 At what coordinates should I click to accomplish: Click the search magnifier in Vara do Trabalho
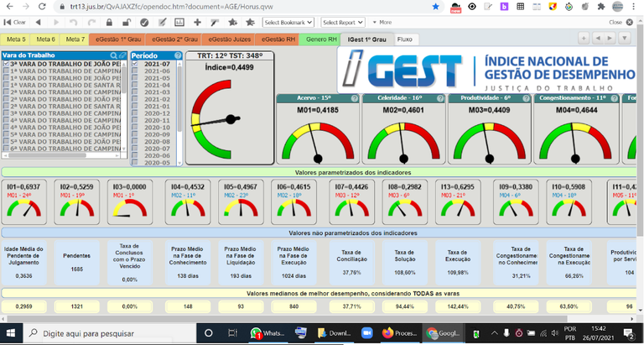click(x=113, y=55)
